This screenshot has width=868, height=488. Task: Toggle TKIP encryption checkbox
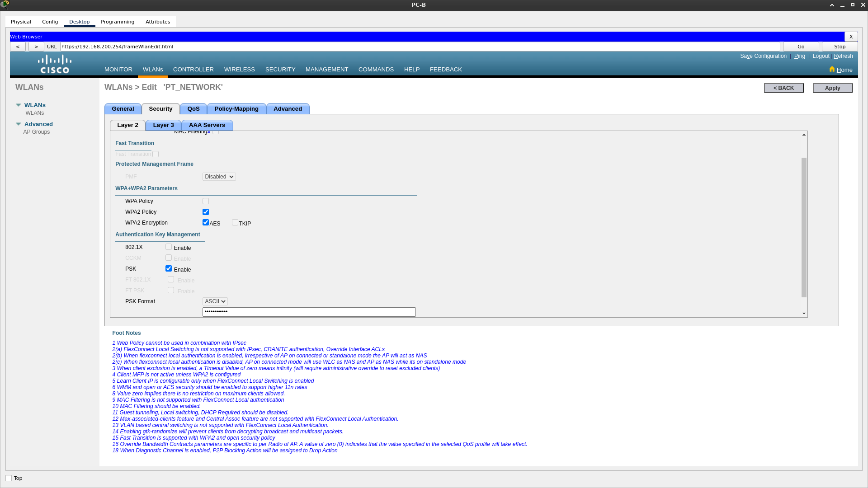pyautogui.click(x=235, y=222)
